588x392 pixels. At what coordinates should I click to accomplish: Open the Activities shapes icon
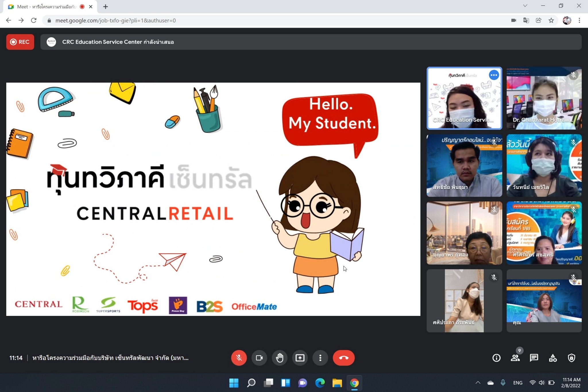(553, 358)
